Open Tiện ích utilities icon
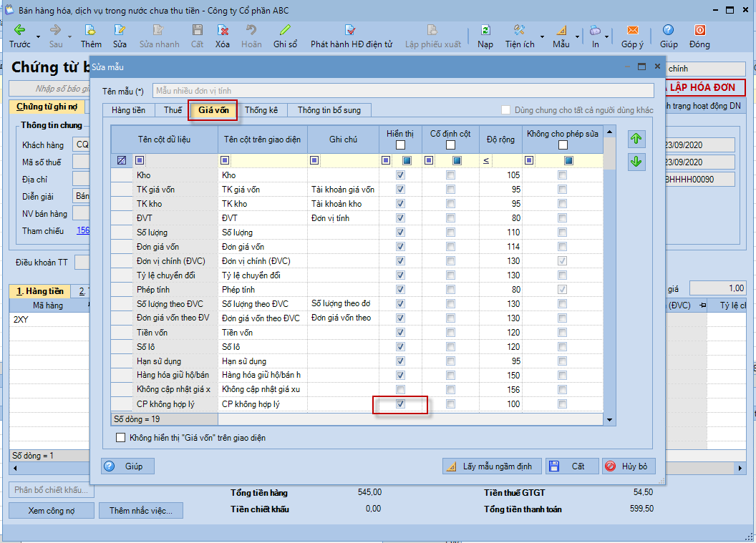The height and width of the screenshot is (543, 756). click(x=519, y=30)
